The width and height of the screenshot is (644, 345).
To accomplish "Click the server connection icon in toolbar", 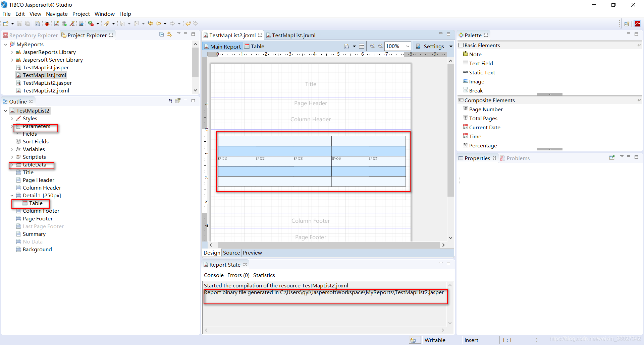I will [81, 23].
